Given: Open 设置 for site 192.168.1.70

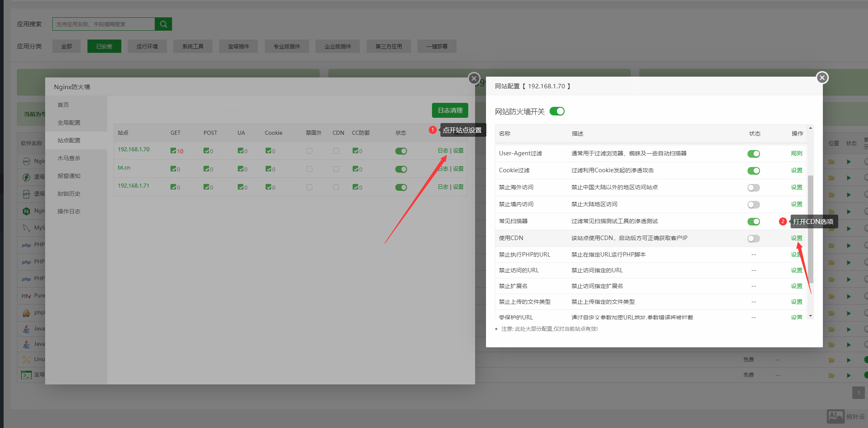Looking at the screenshot, I should pyautogui.click(x=458, y=150).
